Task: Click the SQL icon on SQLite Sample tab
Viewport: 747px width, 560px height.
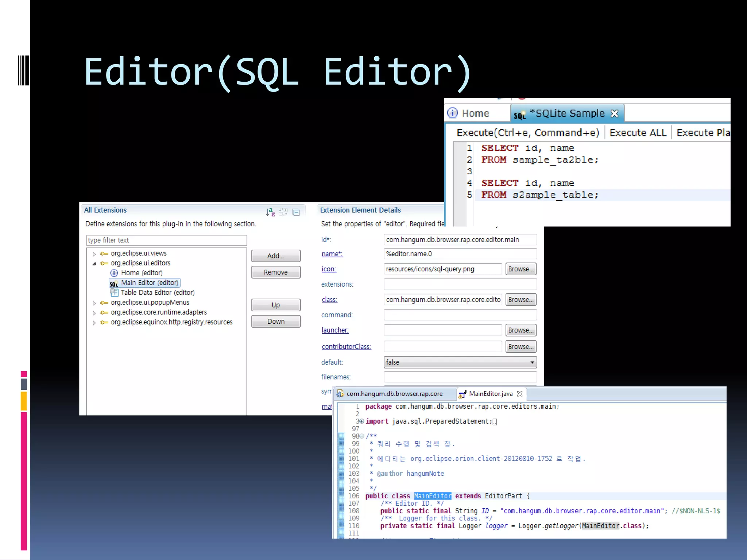Action: (519, 115)
